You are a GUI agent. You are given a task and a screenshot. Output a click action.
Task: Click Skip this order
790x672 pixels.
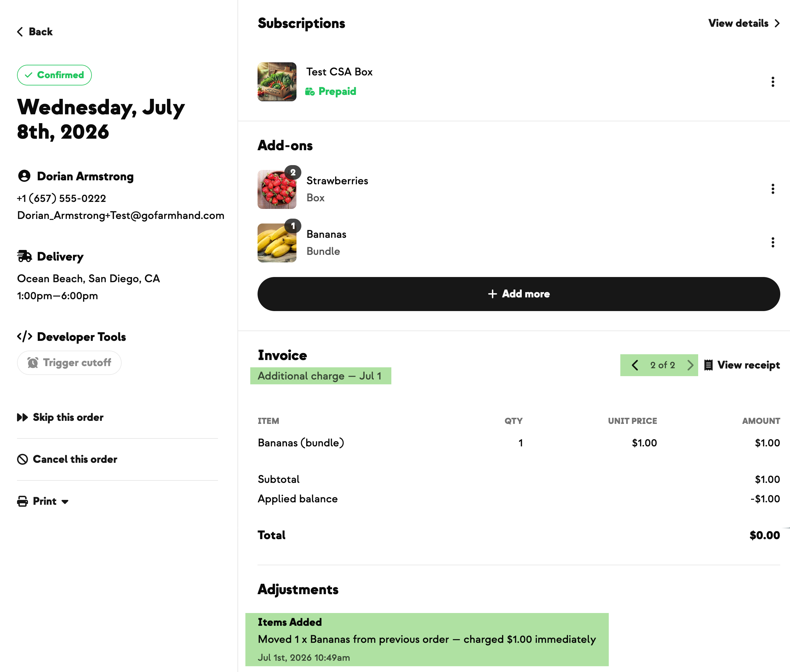[60, 417]
